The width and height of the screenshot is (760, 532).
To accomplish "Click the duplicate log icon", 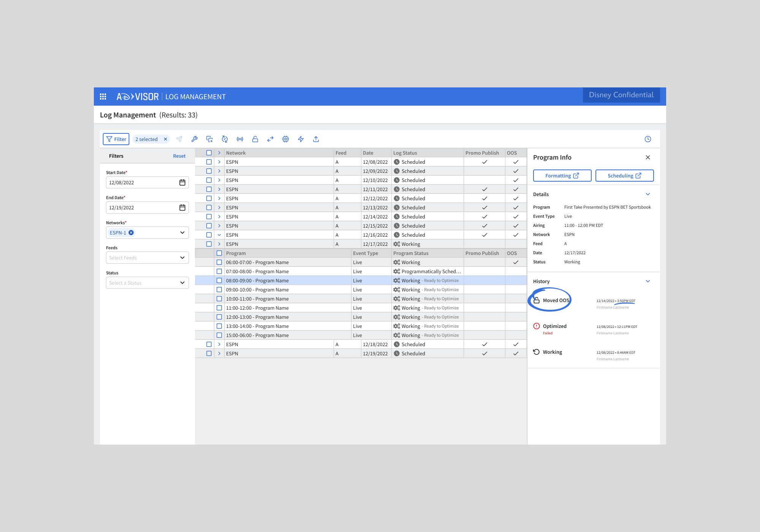I will click(x=209, y=139).
